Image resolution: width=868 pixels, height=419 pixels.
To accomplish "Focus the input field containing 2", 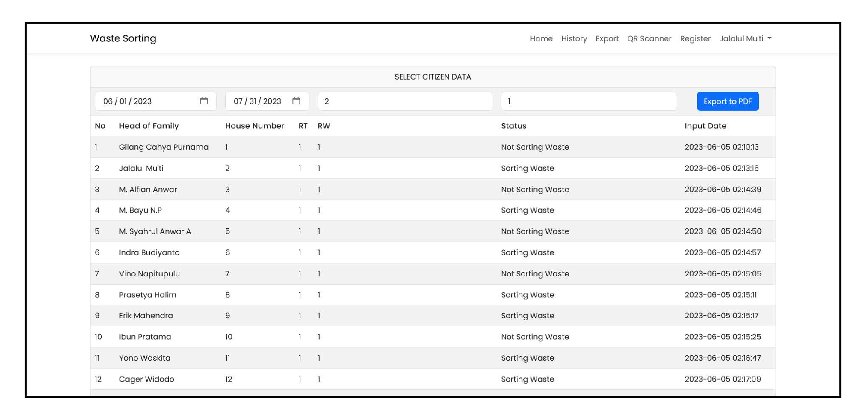I will tap(405, 101).
